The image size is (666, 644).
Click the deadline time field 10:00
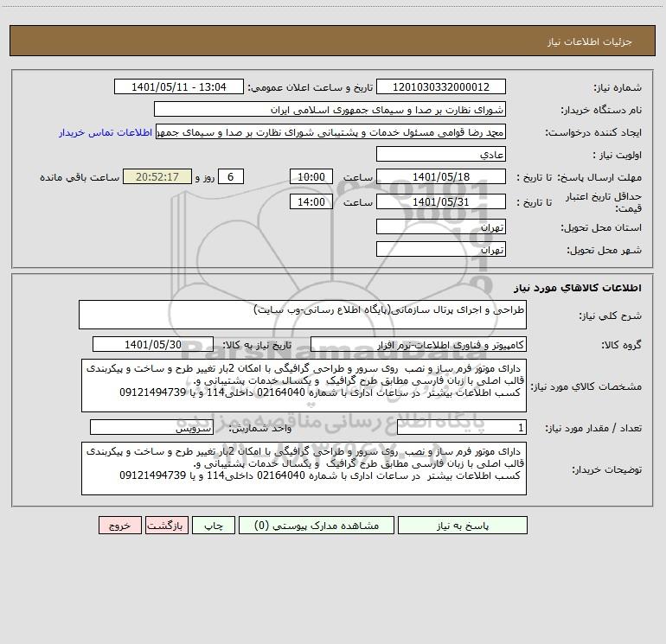click(x=311, y=176)
